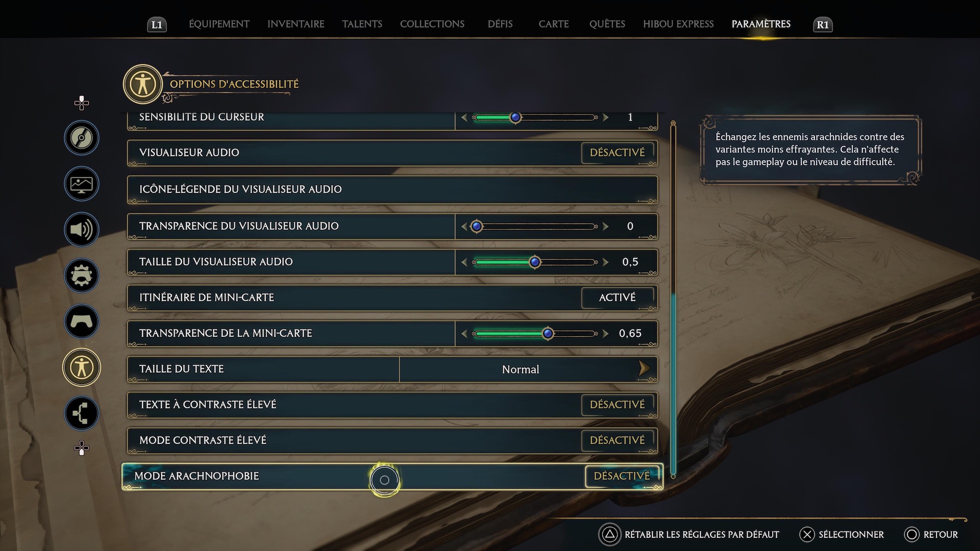Toggle the Itinéraire de Mini-Carte option
This screenshot has height=551, width=980.
click(x=617, y=297)
